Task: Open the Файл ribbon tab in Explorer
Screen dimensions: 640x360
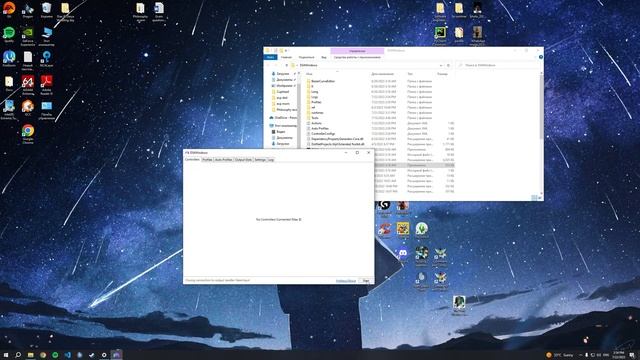Action: (270, 57)
